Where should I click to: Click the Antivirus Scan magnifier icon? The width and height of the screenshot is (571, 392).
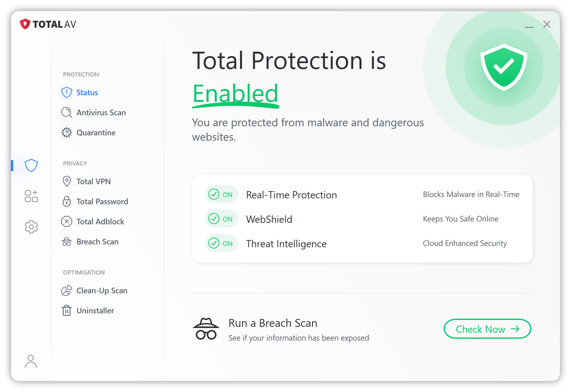67,112
